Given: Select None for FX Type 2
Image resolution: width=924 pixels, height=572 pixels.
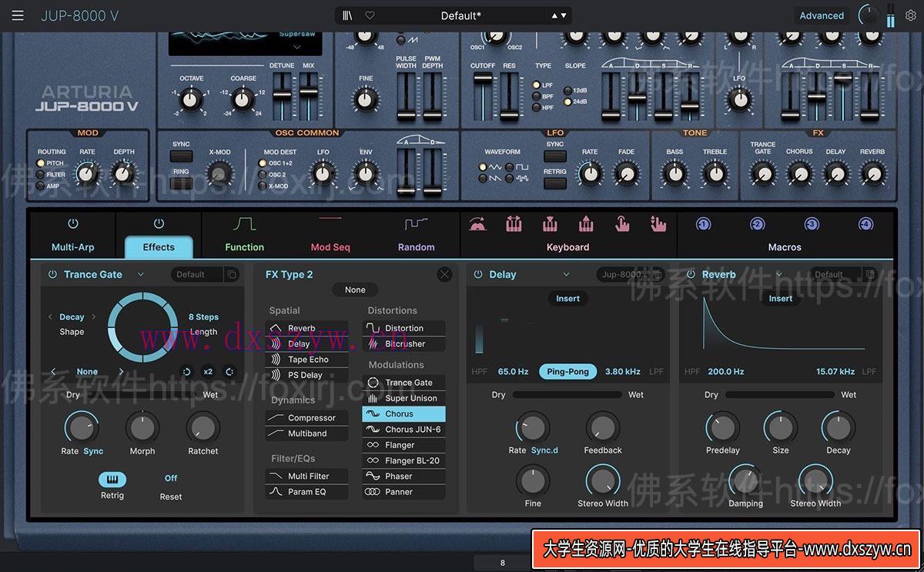Looking at the screenshot, I should click(355, 289).
